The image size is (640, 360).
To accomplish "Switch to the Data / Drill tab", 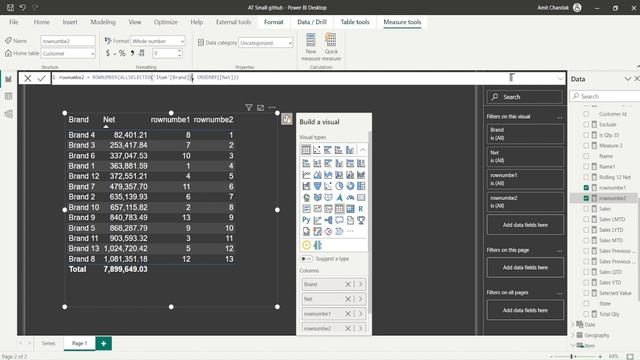I will (312, 22).
